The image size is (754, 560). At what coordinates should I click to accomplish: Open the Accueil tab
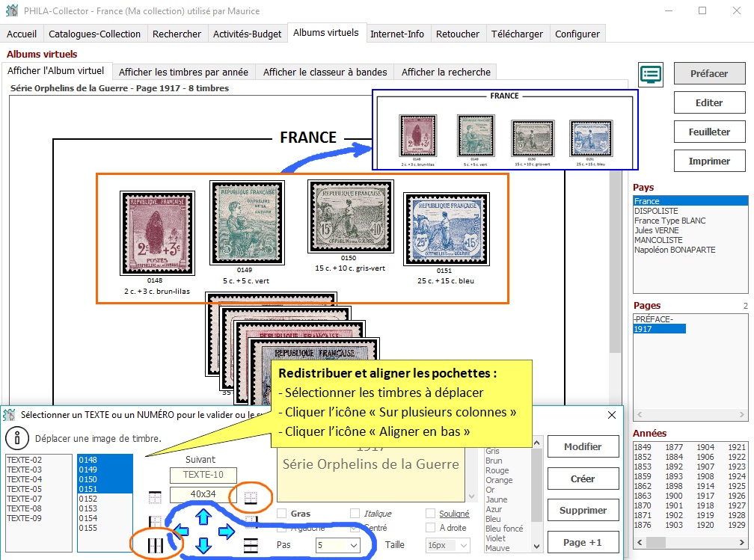(22, 34)
